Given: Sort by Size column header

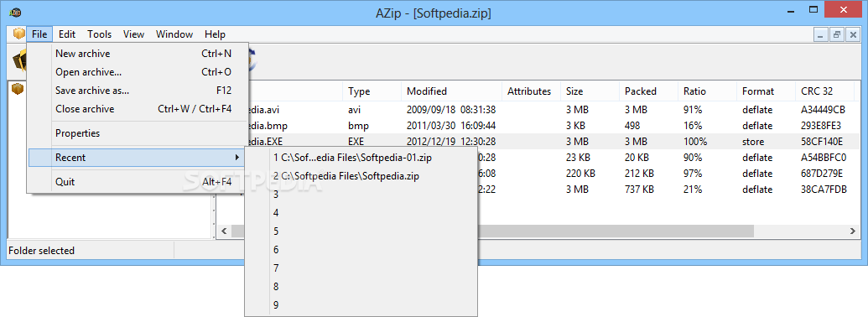Looking at the screenshot, I should tap(590, 91).
